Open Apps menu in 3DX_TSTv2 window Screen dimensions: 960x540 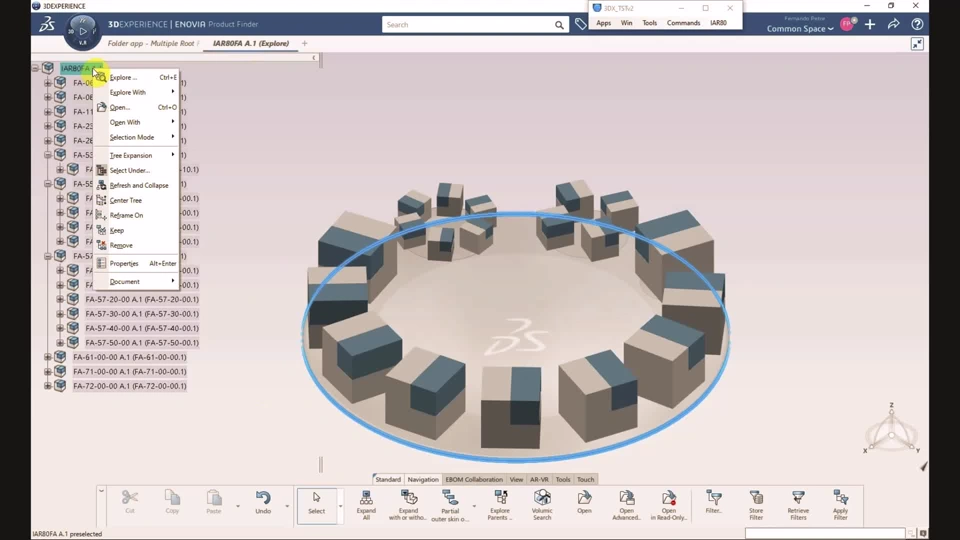click(x=604, y=23)
